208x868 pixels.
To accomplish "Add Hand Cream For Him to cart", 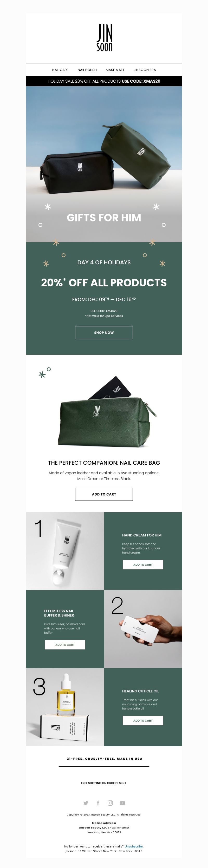I will point(143,565).
